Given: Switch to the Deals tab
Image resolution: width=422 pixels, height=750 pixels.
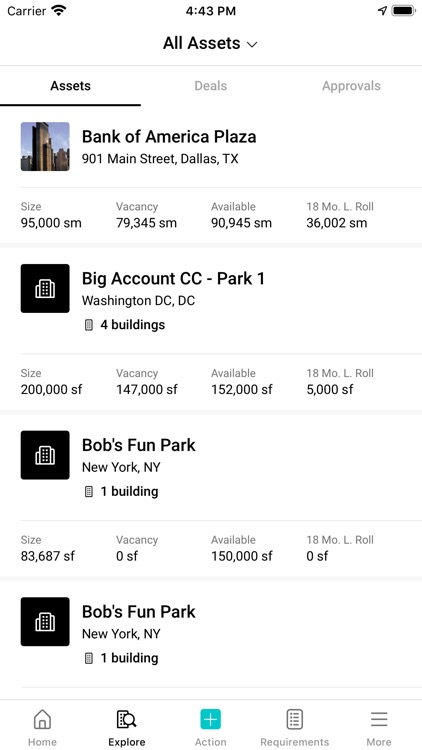Looking at the screenshot, I should 211,86.
